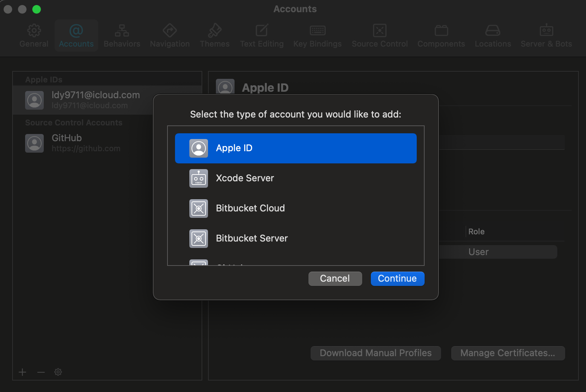
Task: Select Apple ID account type
Action: 296,148
